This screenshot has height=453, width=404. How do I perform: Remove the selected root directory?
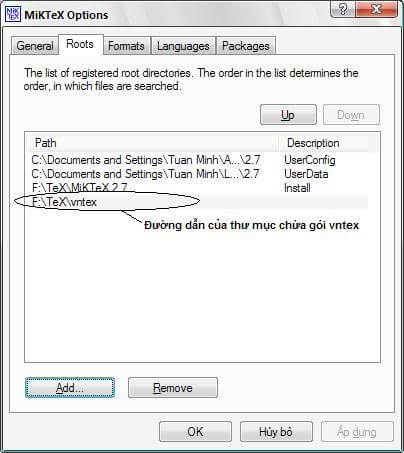pos(173,388)
